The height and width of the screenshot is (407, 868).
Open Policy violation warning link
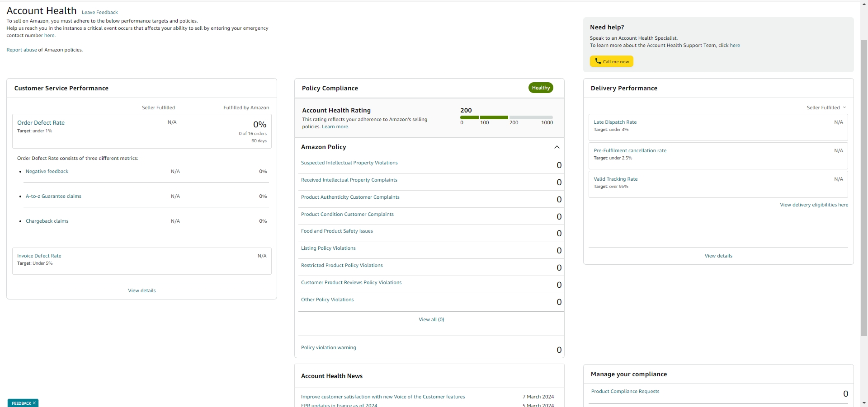328,347
